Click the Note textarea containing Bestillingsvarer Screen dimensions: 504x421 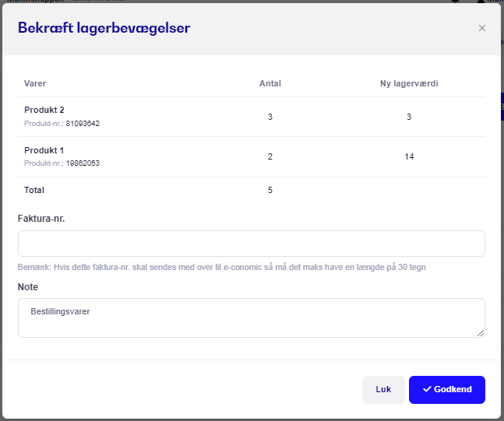click(252, 318)
